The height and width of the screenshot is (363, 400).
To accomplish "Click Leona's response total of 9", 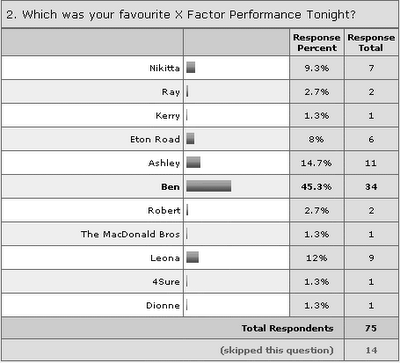I will (x=371, y=258).
